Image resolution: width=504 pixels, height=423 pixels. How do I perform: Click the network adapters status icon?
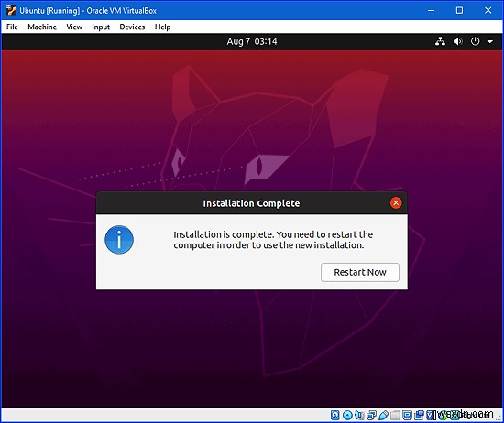click(x=371, y=415)
